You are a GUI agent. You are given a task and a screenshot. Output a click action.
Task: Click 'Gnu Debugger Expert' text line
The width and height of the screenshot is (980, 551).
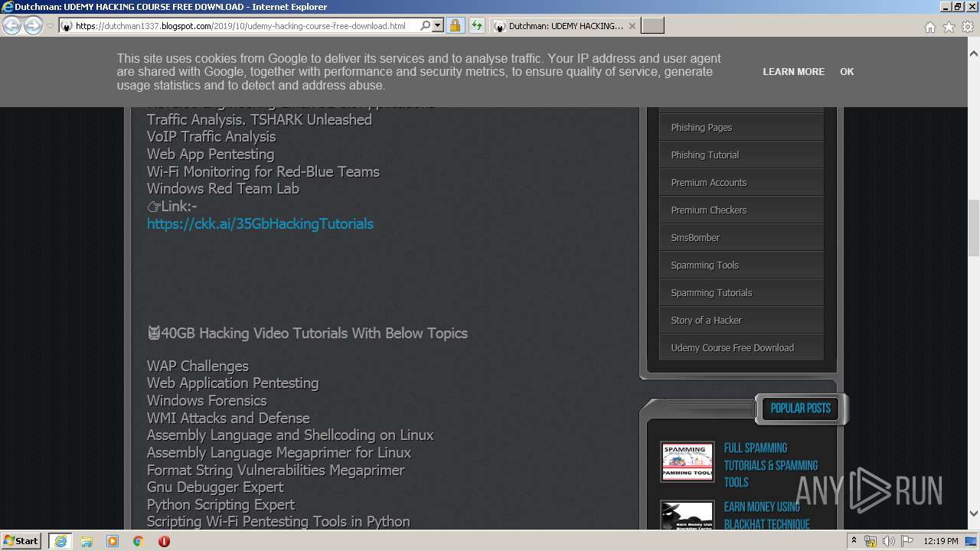tap(215, 487)
